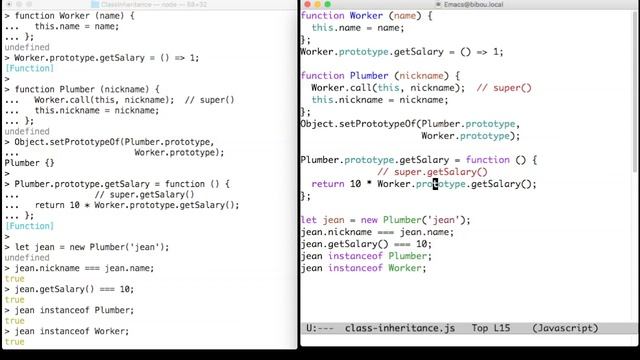
Task: Click "> let jean = new Plumber('jean');" in terminal
Action: (x=87, y=247)
